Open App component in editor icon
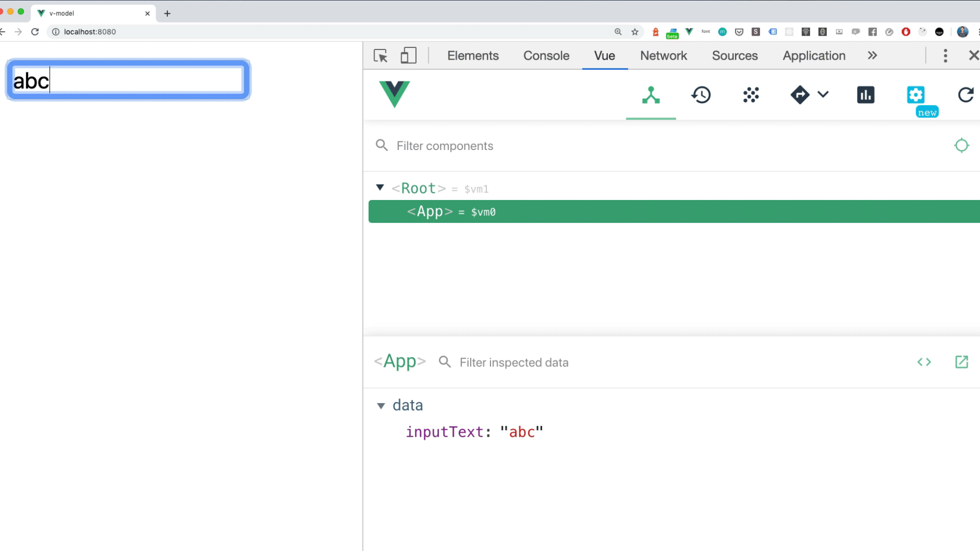Viewport: 980px width, 551px height. click(x=962, y=362)
